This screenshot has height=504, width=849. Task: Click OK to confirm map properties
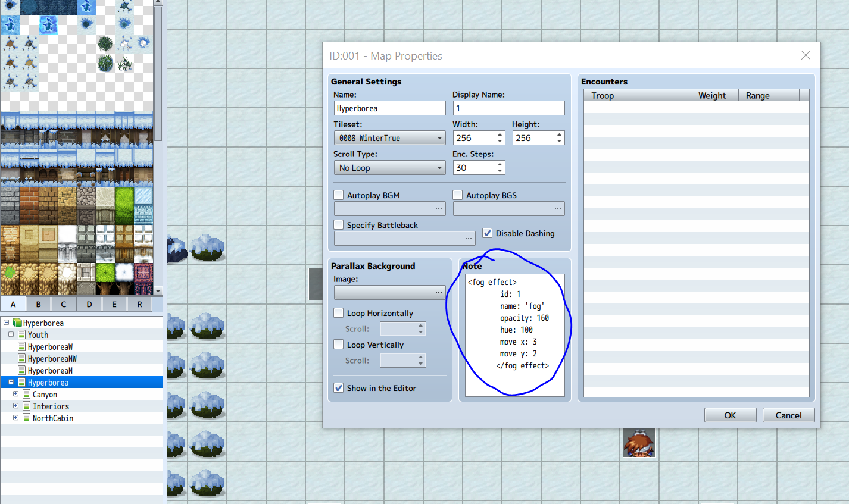(x=730, y=415)
